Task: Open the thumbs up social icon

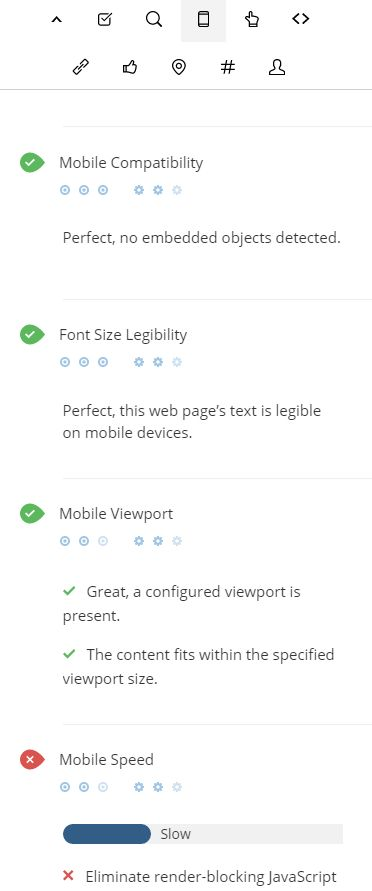Action: (129, 68)
